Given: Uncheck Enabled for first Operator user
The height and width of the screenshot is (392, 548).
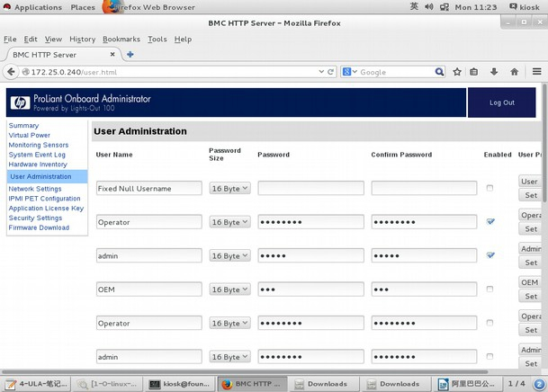Looking at the screenshot, I should coord(490,221).
